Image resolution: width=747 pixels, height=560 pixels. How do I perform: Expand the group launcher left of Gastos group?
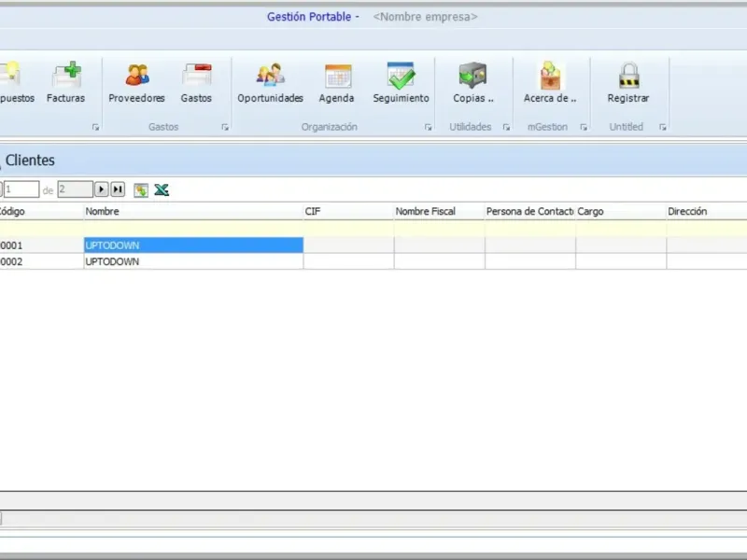click(x=95, y=127)
